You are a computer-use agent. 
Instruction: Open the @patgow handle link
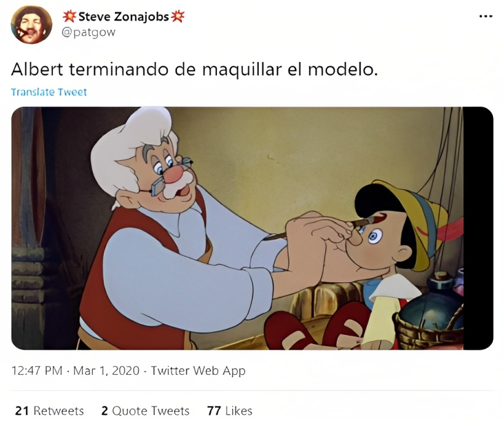(x=88, y=33)
